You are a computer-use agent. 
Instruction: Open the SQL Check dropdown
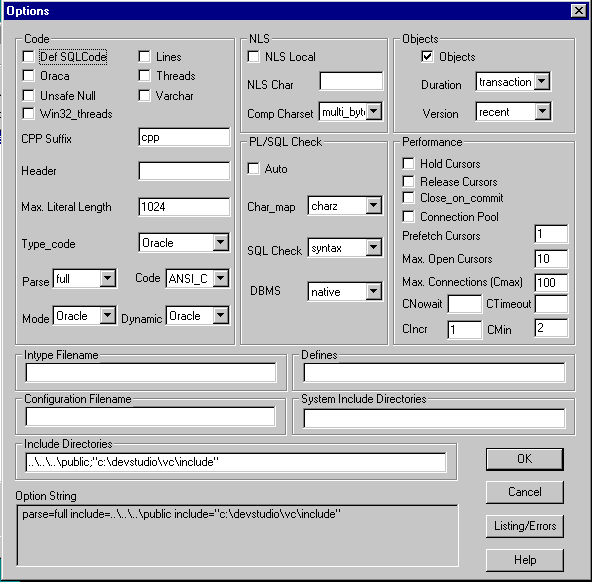pyautogui.click(x=374, y=247)
